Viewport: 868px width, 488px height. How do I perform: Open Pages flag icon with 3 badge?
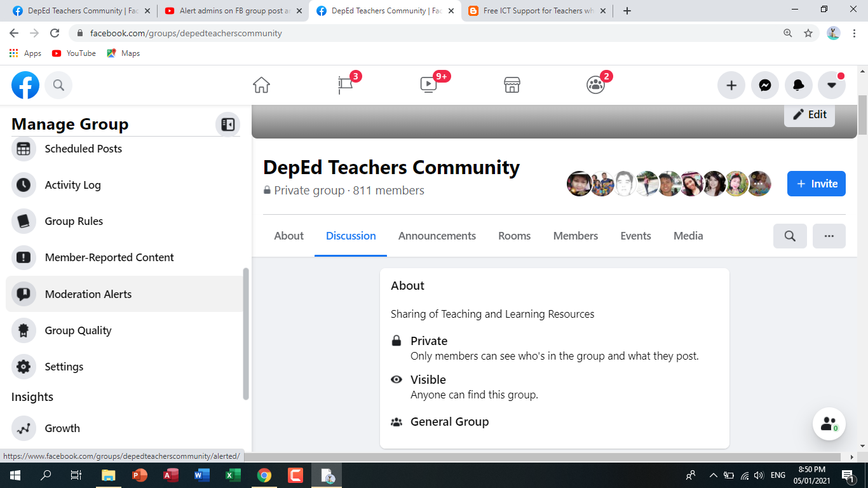point(345,85)
